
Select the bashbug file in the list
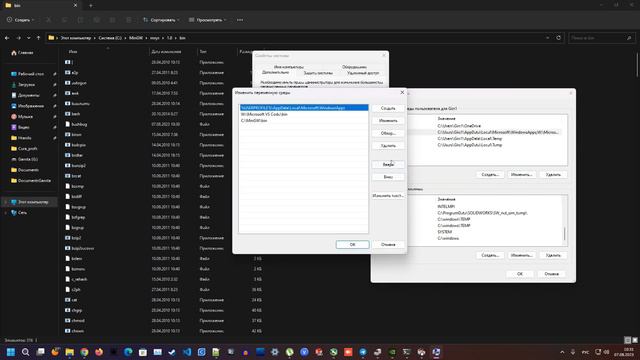(x=79, y=124)
